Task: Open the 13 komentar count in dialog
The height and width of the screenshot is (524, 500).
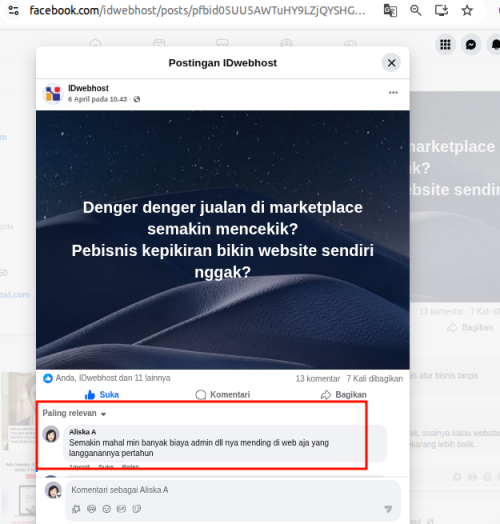Action: coord(318,379)
